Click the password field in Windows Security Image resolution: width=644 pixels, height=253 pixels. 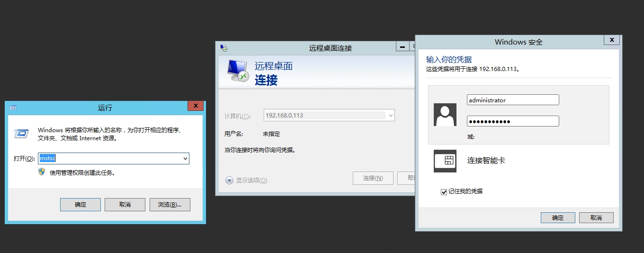click(x=513, y=121)
